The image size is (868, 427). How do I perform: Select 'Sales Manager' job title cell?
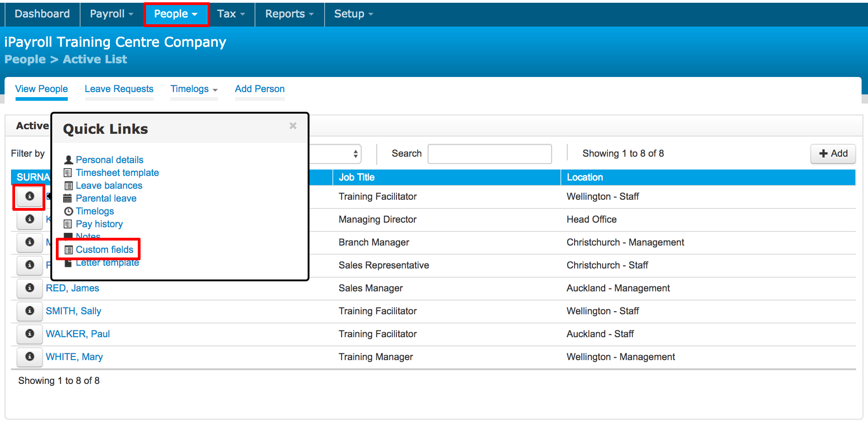pyautogui.click(x=371, y=288)
